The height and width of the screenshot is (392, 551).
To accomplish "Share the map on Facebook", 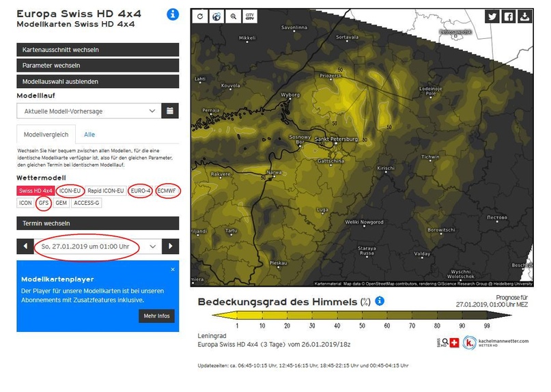I will [x=509, y=16].
